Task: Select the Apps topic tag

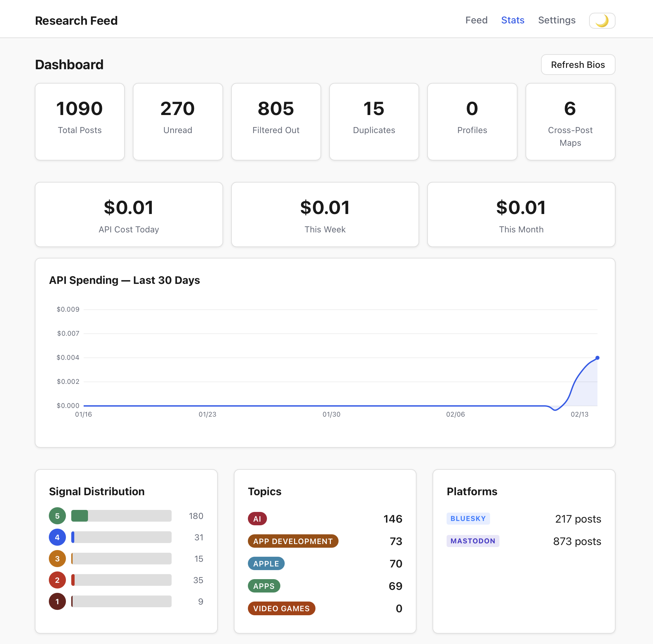Action: [264, 585]
